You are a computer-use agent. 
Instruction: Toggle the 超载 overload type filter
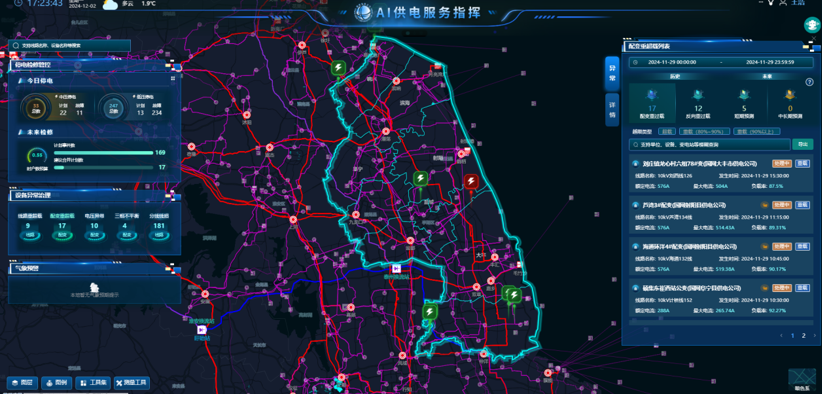pyautogui.click(x=666, y=132)
